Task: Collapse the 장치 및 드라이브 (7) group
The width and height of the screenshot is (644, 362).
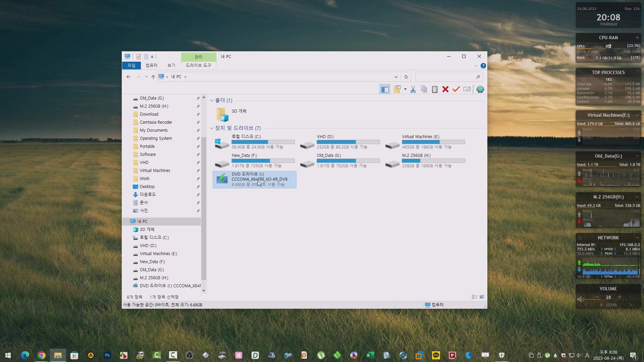Action: point(212,128)
